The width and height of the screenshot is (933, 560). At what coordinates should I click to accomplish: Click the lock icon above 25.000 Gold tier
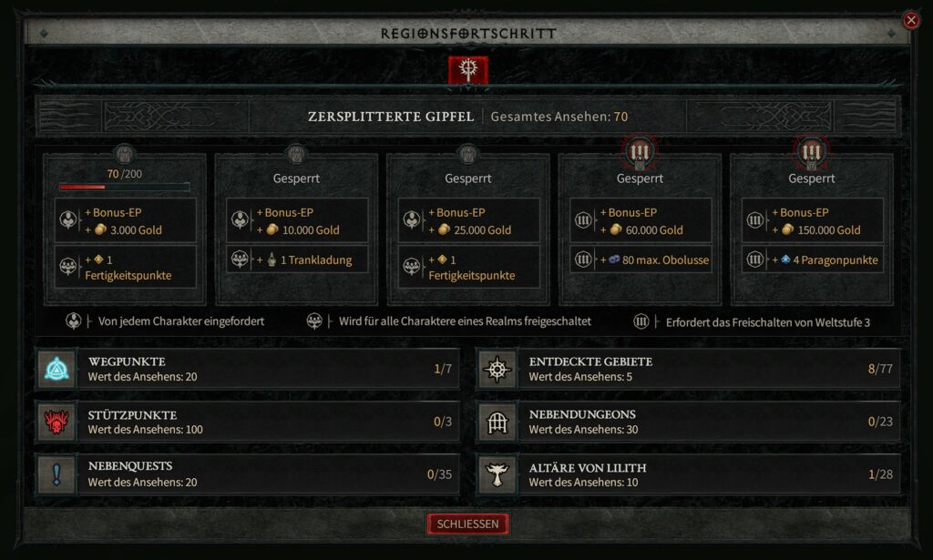point(468,154)
